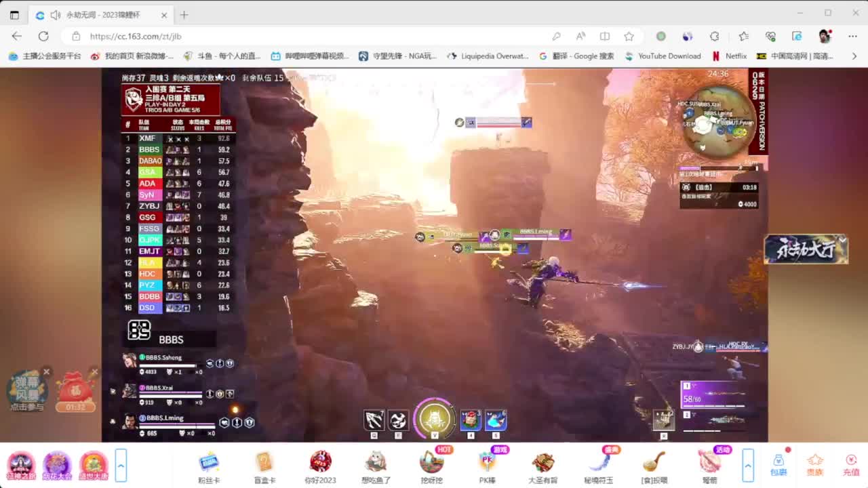Open the YouTube Download bookmark

(x=663, y=56)
